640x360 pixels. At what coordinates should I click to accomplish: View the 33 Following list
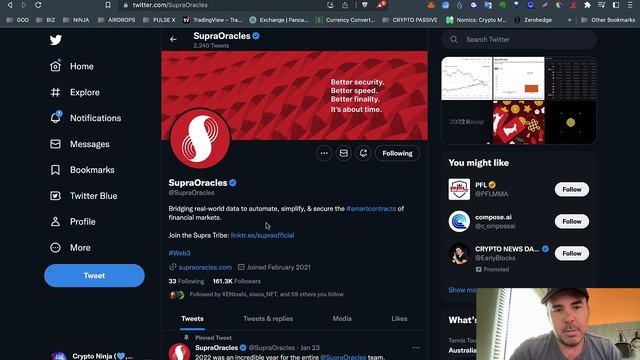click(186, 281)
